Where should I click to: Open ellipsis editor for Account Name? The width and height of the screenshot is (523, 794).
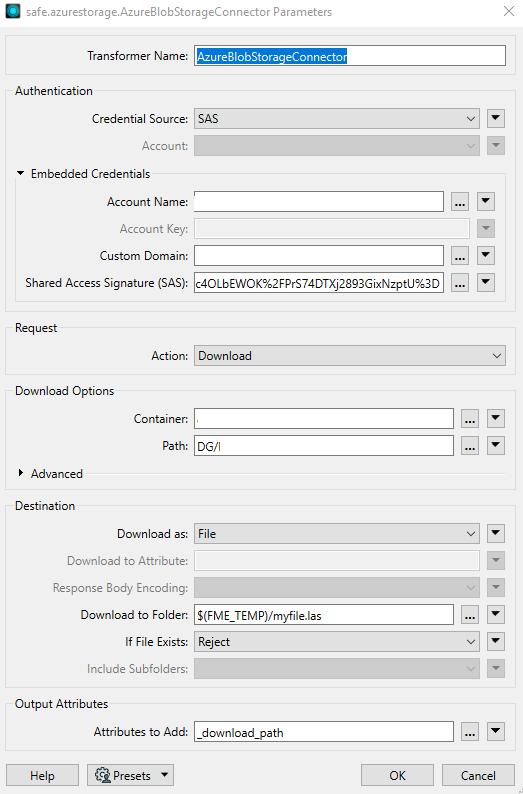pyautogui.click(x=460, y=202)
